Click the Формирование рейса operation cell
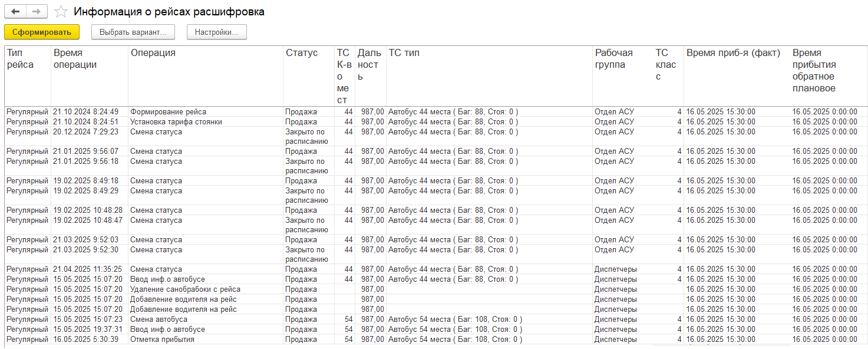Screen dimensions: 868x349 (169, 112)
